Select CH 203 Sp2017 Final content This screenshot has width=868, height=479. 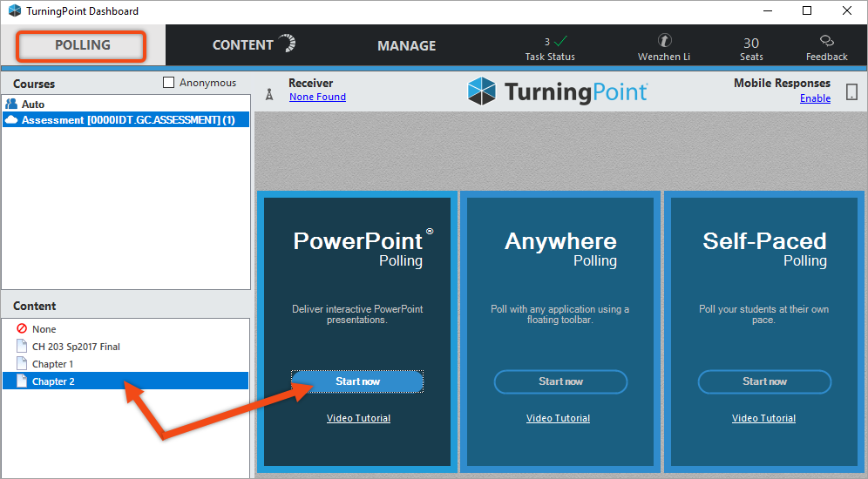click(125, 347)
